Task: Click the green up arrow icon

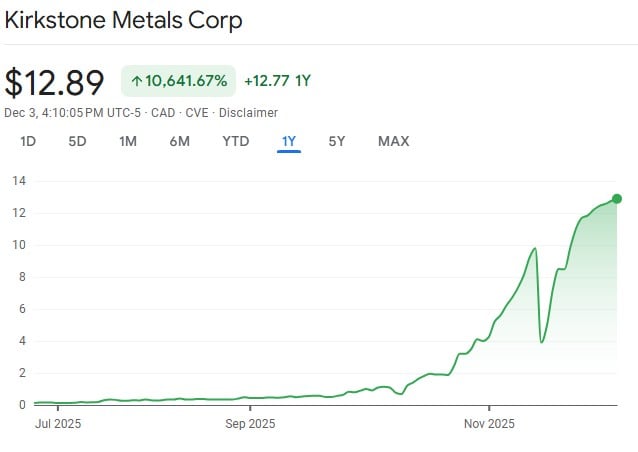Action: click(x=137, y=81)
